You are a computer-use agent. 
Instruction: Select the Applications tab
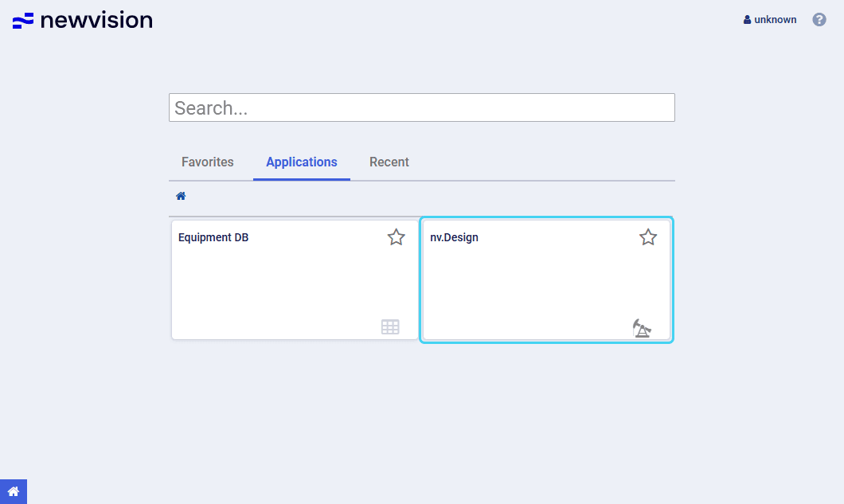point(302,162)
